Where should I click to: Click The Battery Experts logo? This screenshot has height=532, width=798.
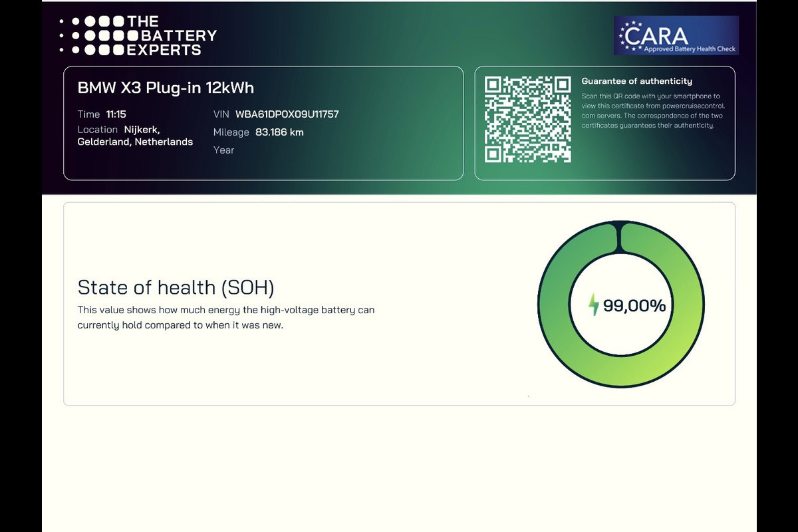pos(138,36)
